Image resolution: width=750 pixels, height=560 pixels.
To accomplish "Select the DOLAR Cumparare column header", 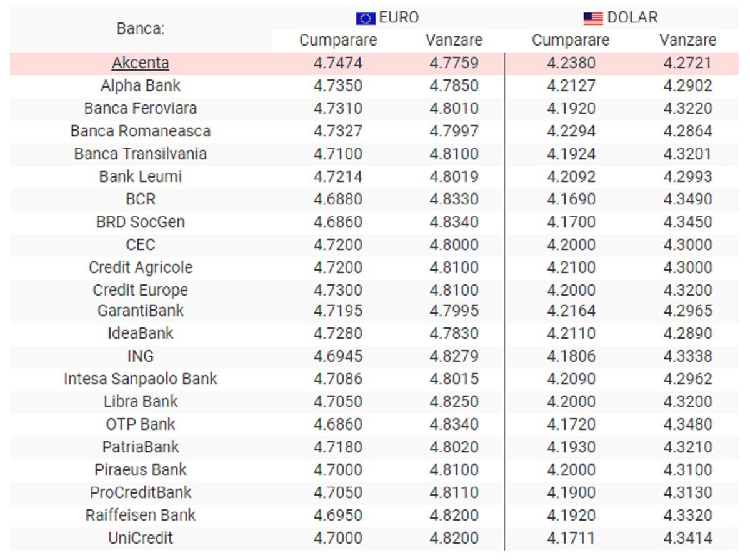I will (x=571, y=41).
